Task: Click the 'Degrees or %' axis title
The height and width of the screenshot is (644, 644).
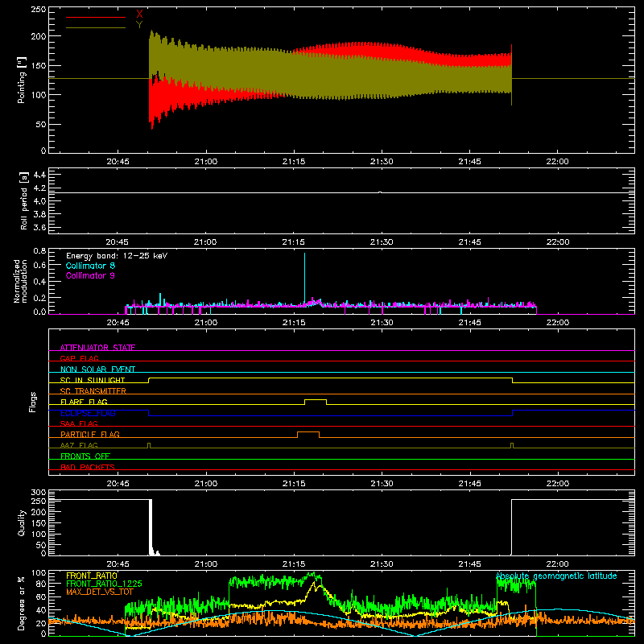Action: pyautogui.click(x=22, y=604)
